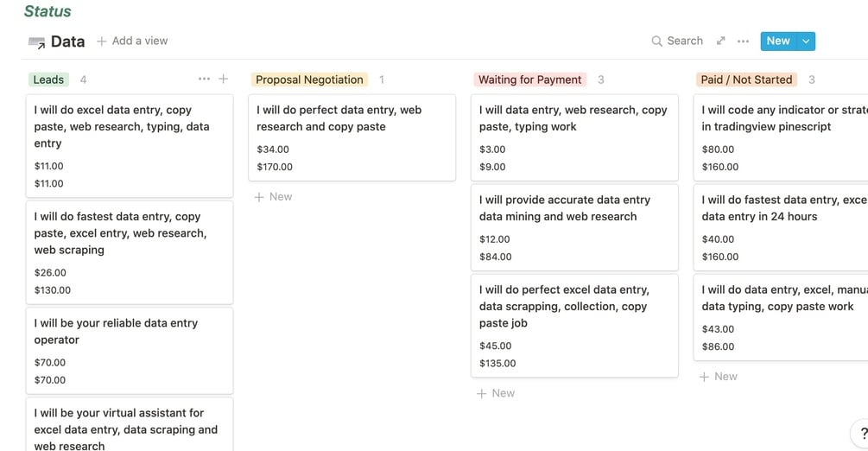Click the Data board view icon
The width and height of the screenshot is (868, 451).
[x=36, y=41]
